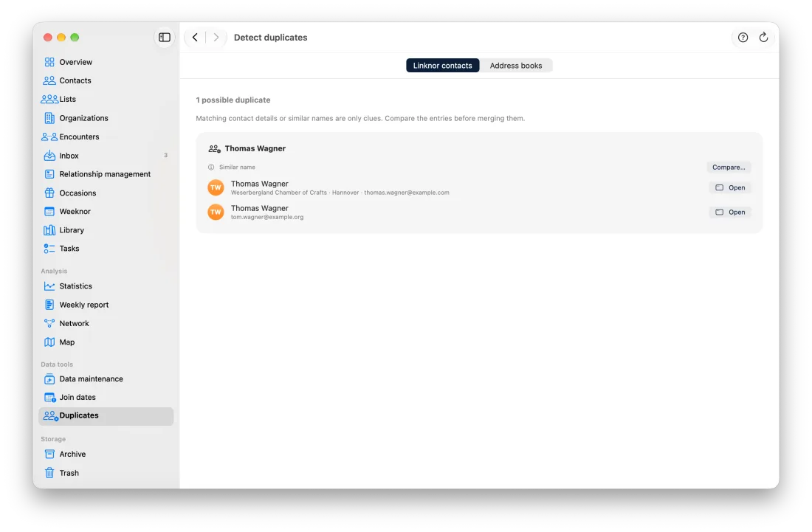Screen dimensions: 812x532
Task: Go back with the left chevron
Action: pyautogui.click(x=195, y=37)
